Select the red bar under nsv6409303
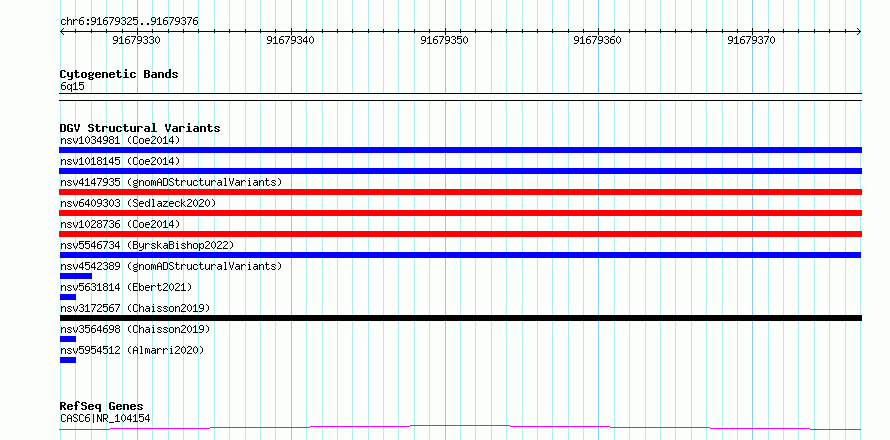Viewport: 890px width, 440px height. [460, 213]
